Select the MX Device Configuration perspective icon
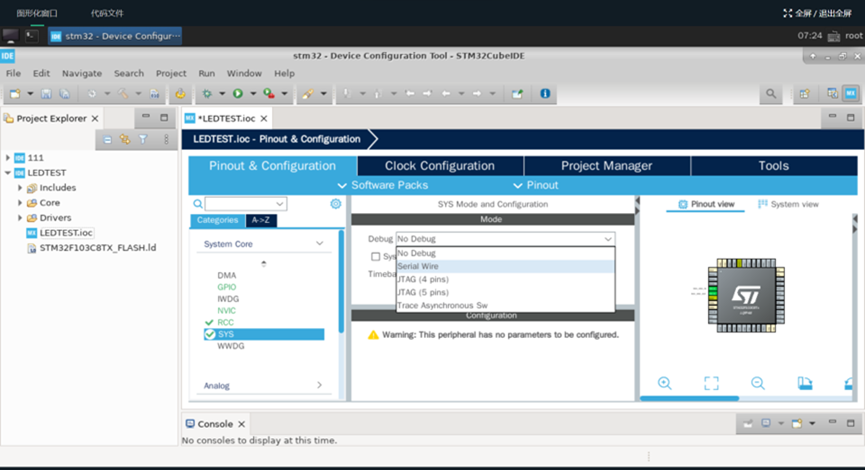This screenshot has height=470, width=865. [x=851, y=94]
